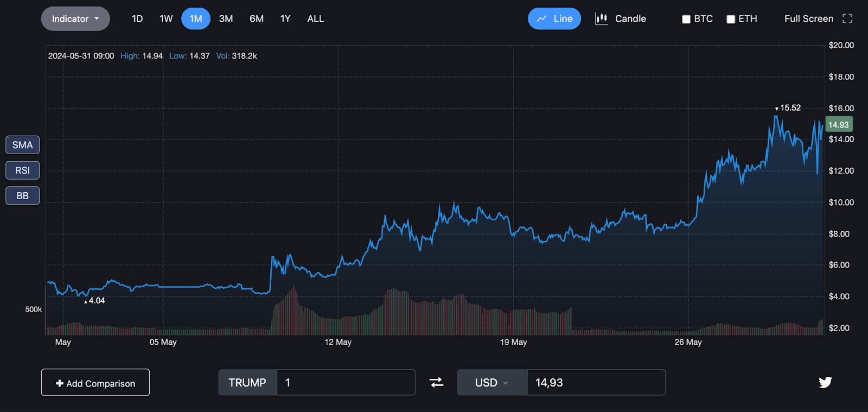Click the $10.00 price axis label
The height and width of the screenshot is (412, 868).
pyautogui.click(x=841, y=202)
